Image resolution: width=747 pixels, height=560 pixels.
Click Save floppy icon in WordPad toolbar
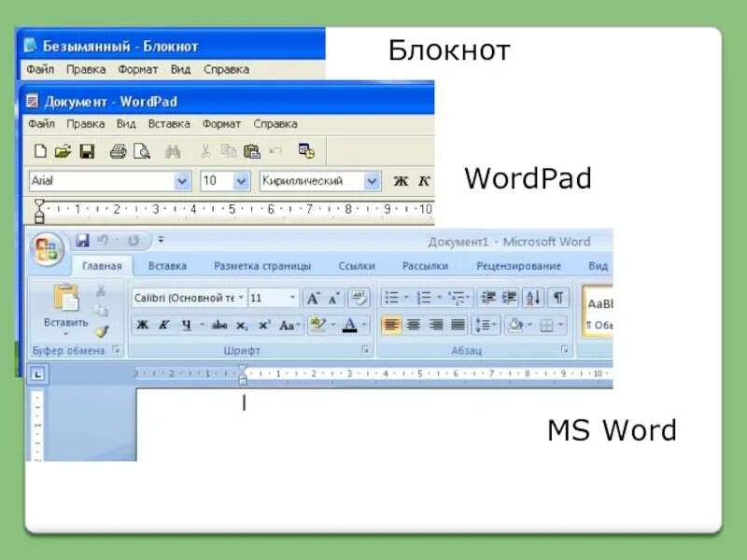coord(87,151)
